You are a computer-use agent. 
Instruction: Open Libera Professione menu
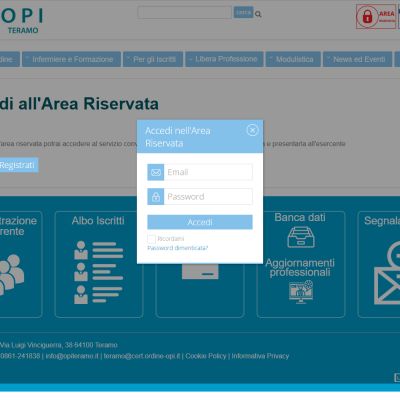[224, 59]
